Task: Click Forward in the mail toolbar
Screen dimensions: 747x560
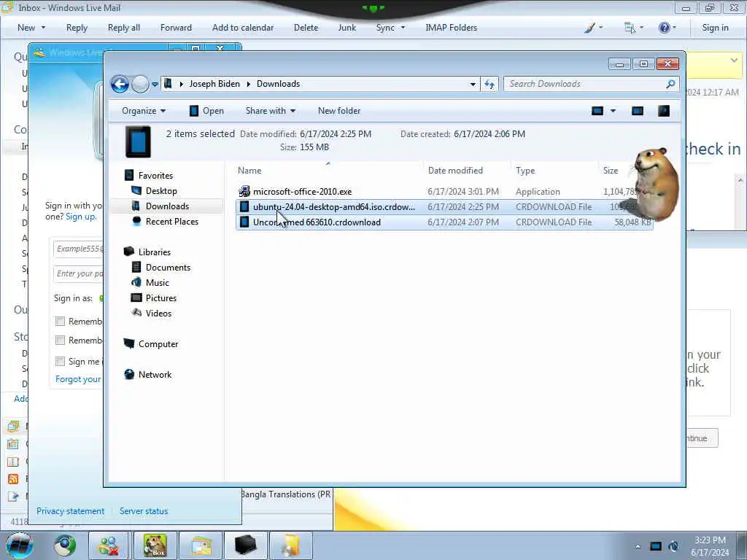Action: (x=176, y=28)
